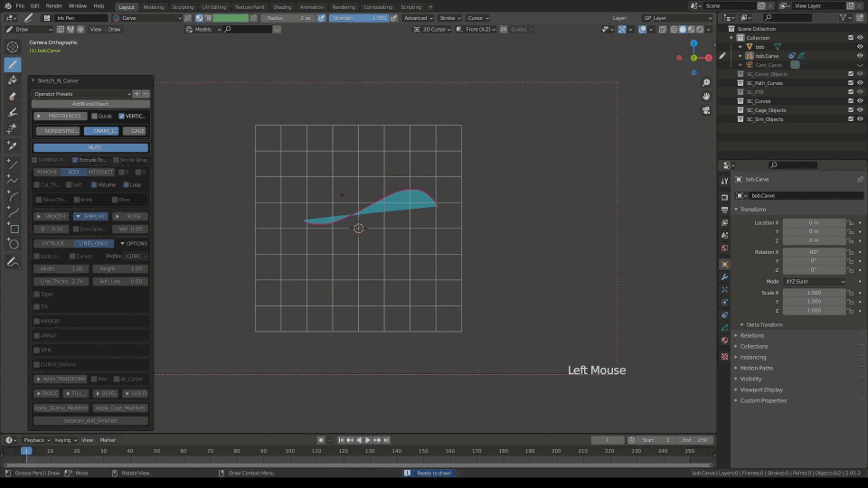The height and width of the screenshot is (488, 868).
Task: Pick the Eyedropper tool
Action: pyautogui.click(x=13, y=145)
